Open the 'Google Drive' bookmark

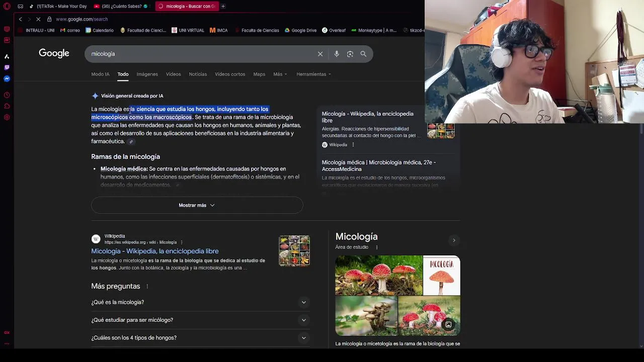point(300,30)
